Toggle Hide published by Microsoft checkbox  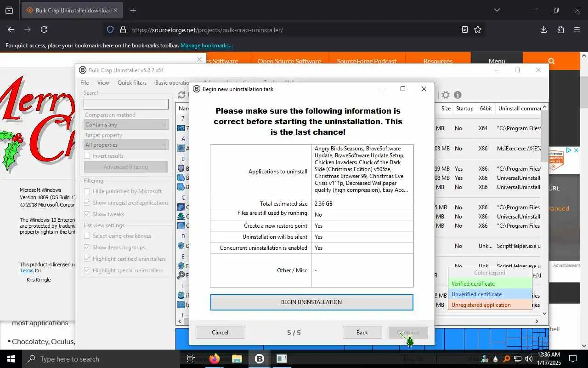pyautogui.click(x=87, y=191)
